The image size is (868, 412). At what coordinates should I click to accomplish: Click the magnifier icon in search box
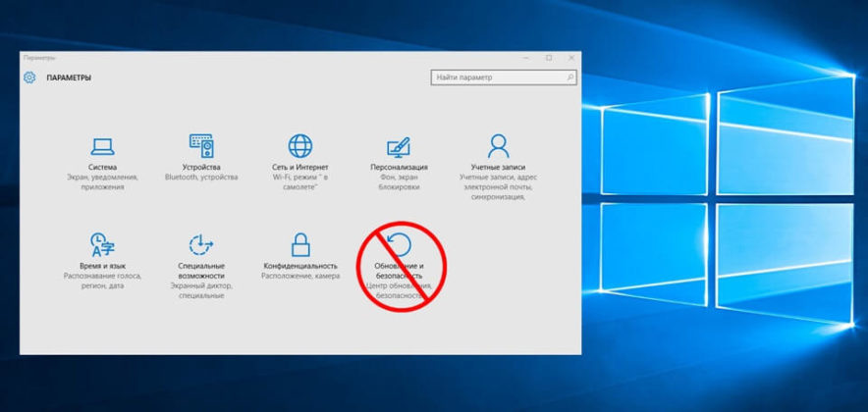(570, 77)
